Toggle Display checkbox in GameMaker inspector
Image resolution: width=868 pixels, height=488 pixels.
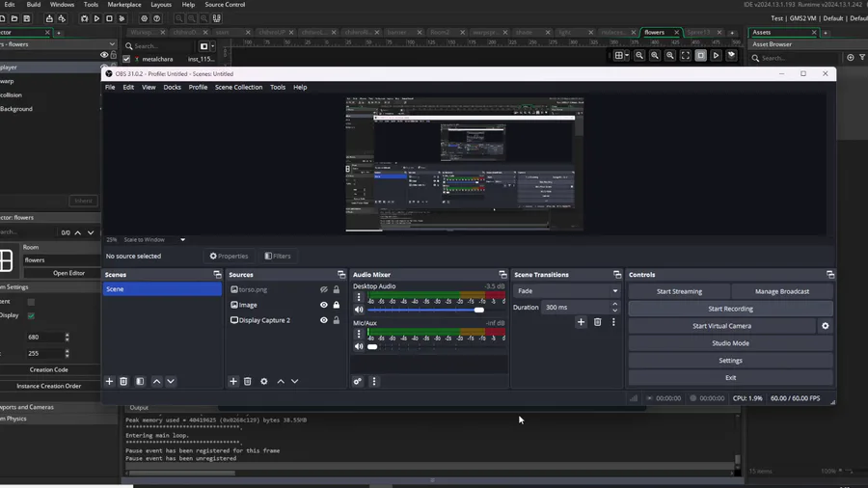coord(31,315)
